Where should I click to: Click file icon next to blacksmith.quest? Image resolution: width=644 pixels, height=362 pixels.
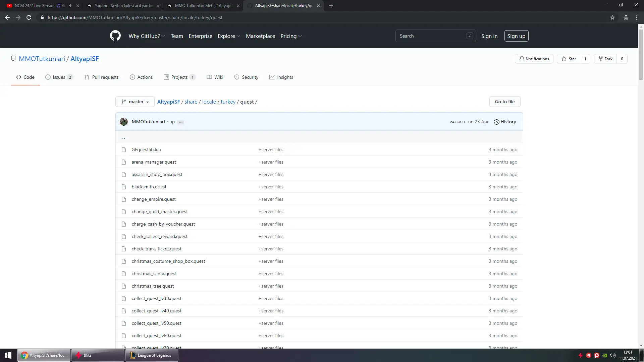[124, 187]
